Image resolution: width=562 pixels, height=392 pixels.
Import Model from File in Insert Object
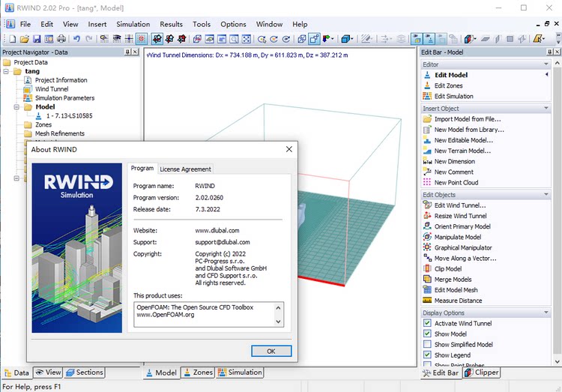point(468,119)
